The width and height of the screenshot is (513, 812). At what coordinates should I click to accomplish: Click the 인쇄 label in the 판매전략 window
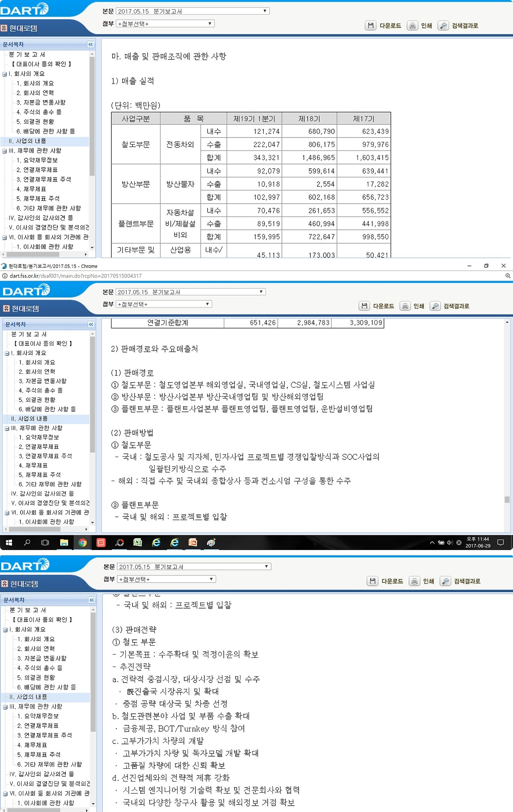[428, 581]
